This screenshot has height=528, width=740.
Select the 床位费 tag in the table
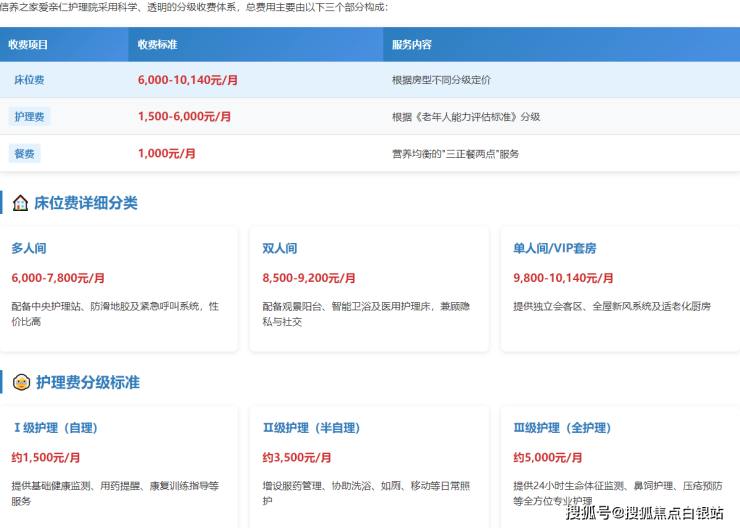pyautogui.click(x=29, y=79)
